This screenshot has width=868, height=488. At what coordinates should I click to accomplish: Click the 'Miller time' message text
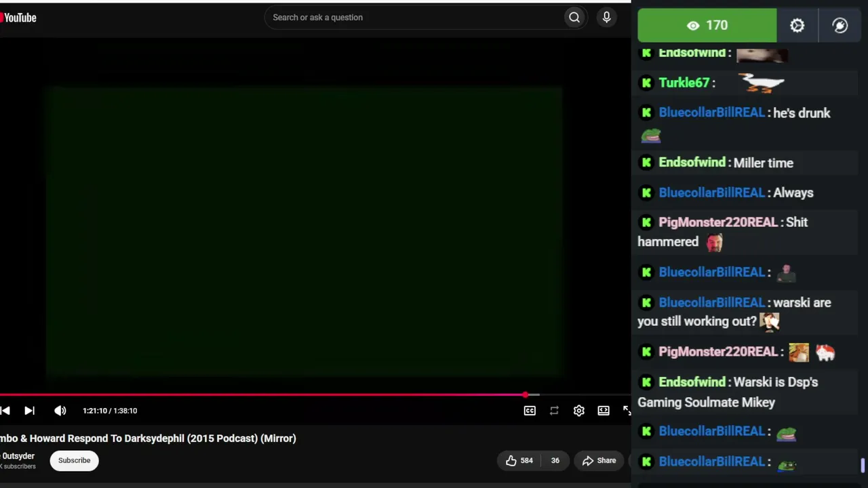(764, 163)
